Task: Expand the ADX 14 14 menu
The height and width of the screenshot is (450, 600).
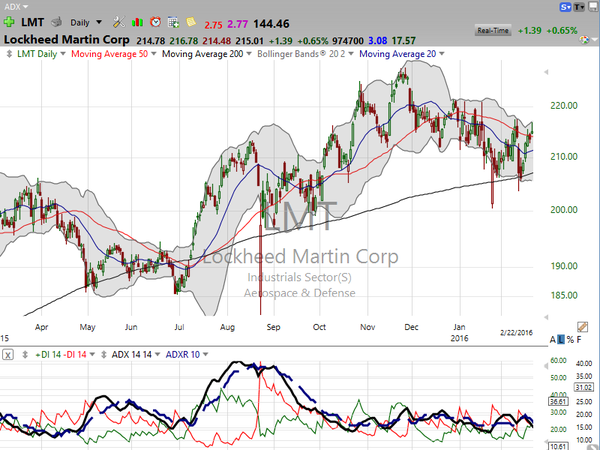Action: [157, 355]
